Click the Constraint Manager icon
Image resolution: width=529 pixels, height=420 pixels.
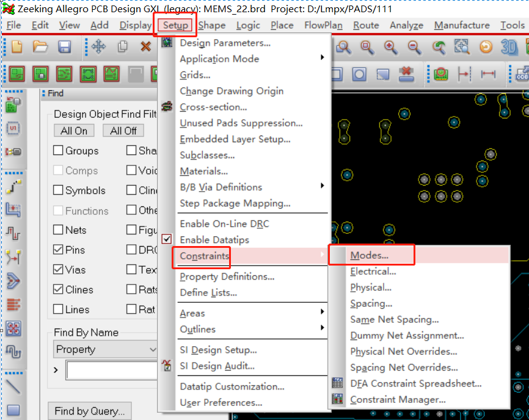pos(337,399)
